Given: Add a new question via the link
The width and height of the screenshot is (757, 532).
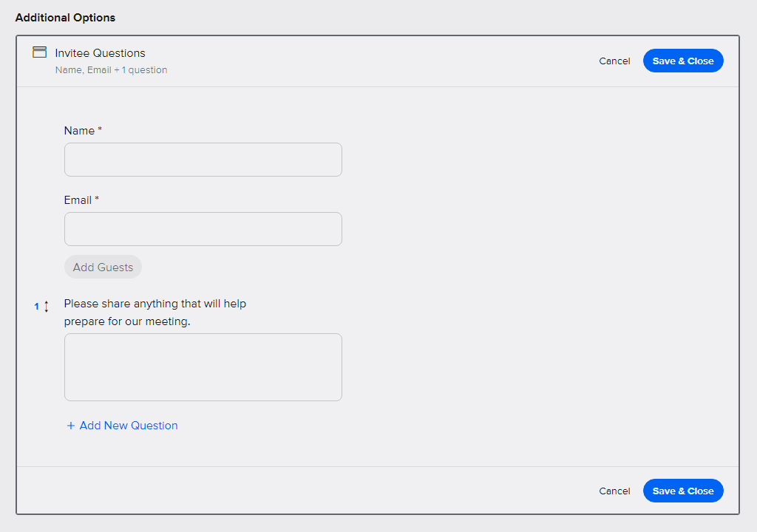Looking at the screenshot, I should click(x=122, y=426).
